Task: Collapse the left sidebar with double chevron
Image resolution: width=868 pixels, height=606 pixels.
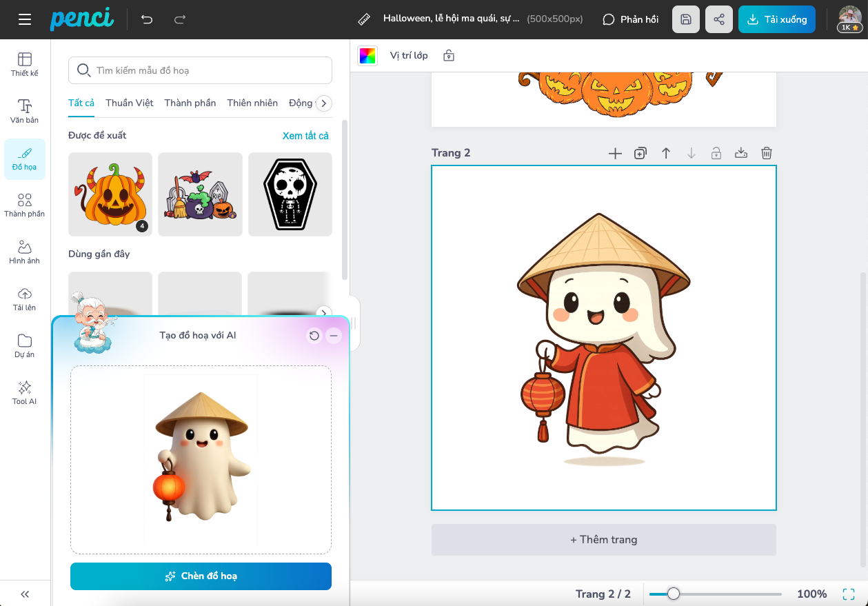Action: click(25, 594)
